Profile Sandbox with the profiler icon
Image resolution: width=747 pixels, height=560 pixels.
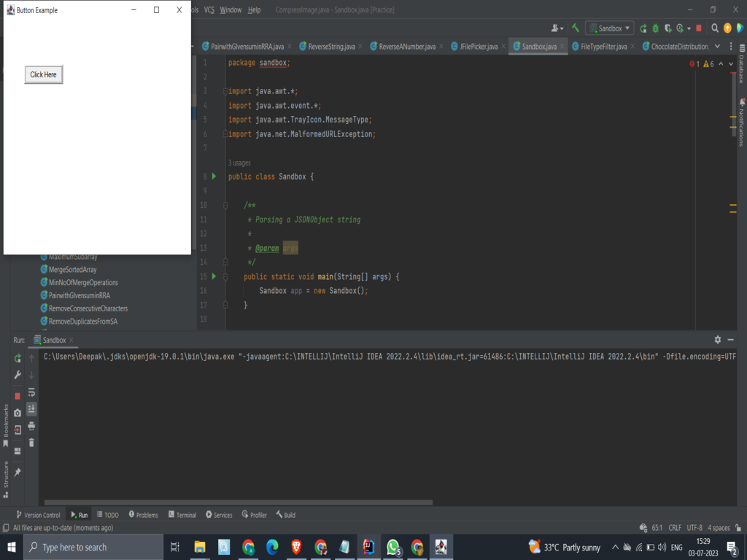pyautogui.click(x=680, y=28)
